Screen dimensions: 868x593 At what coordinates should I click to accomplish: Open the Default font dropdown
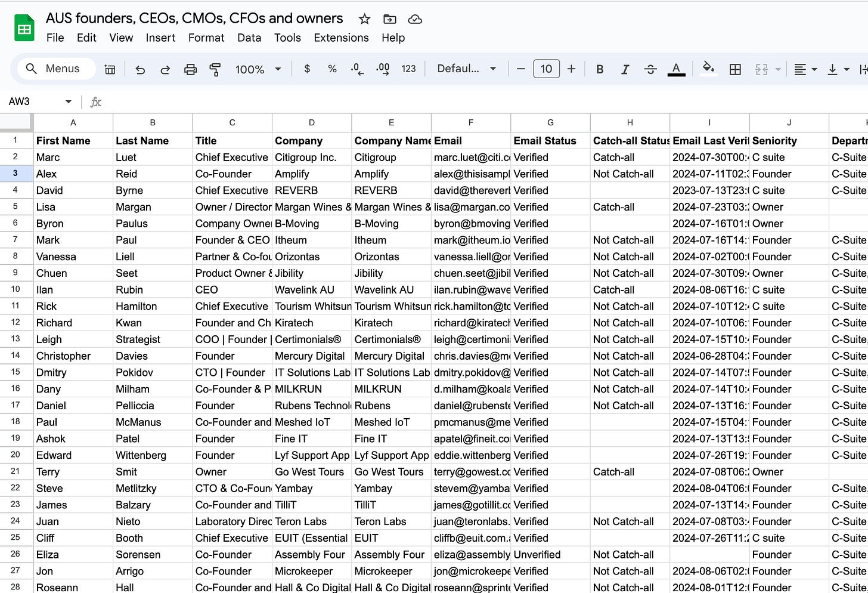[x=467, y=69]
